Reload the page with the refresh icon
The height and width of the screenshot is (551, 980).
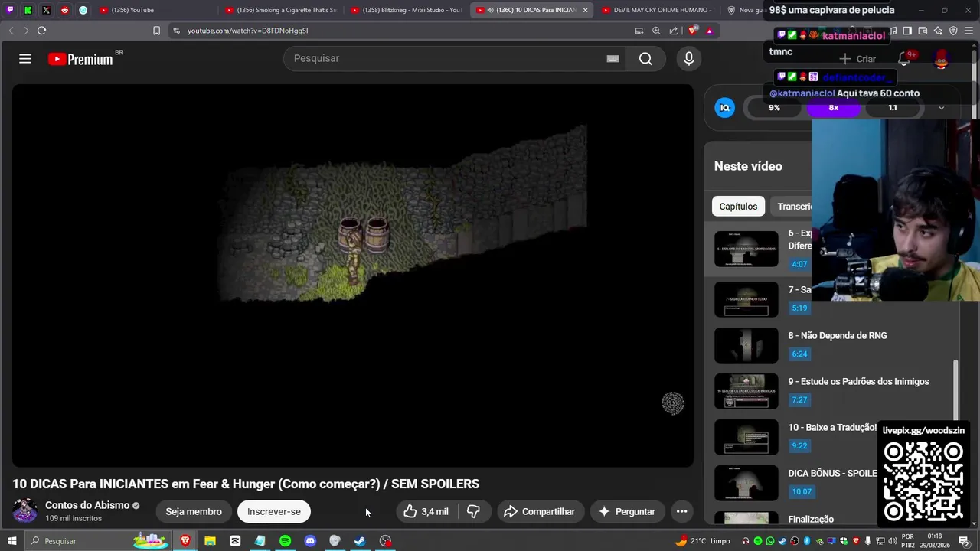point(41,31)
